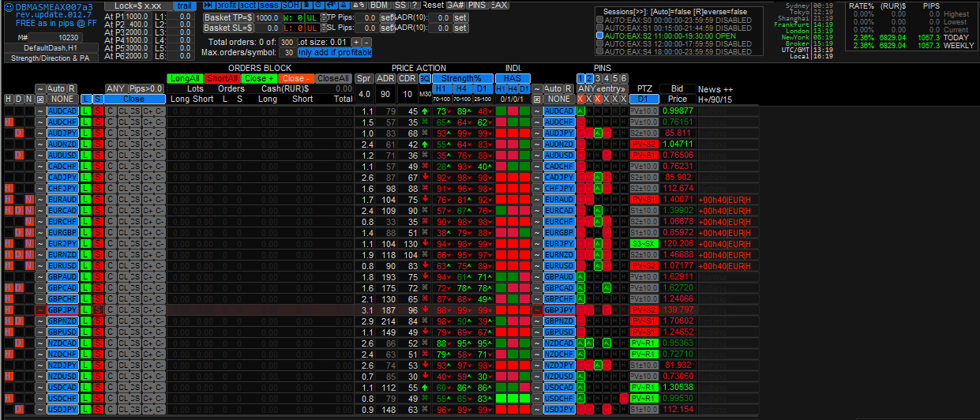Enable session AUTO:EAX:S0 checkbox

point(599,21)
